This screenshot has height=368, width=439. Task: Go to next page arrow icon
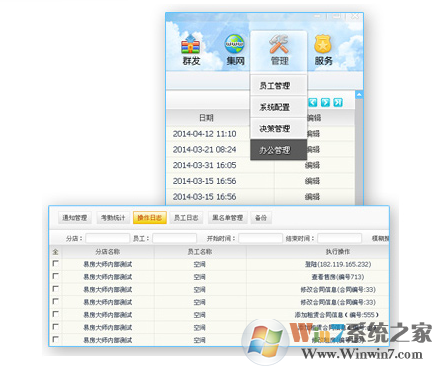(325, 102)
